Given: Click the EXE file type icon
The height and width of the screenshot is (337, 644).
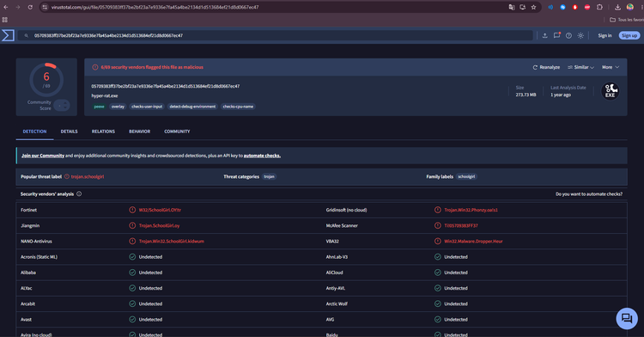Looking at the screenshot, I should click(611, 91).
